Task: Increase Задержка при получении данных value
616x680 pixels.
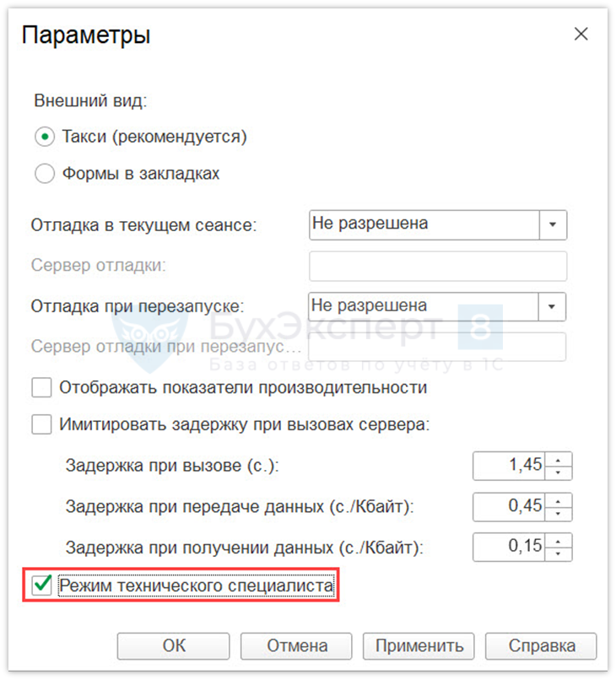Action: click(x=559, y=541)
